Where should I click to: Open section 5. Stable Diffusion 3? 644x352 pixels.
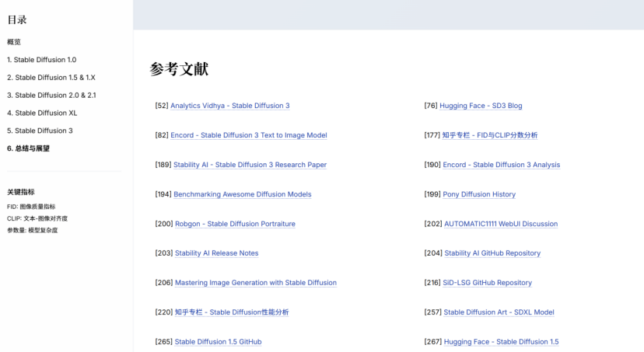pos(40,131)
